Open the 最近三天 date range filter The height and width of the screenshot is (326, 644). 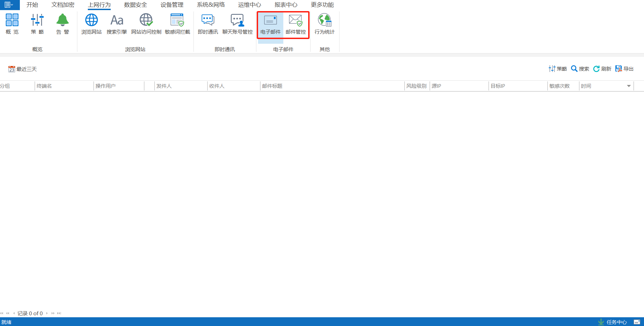click(23, 69)
